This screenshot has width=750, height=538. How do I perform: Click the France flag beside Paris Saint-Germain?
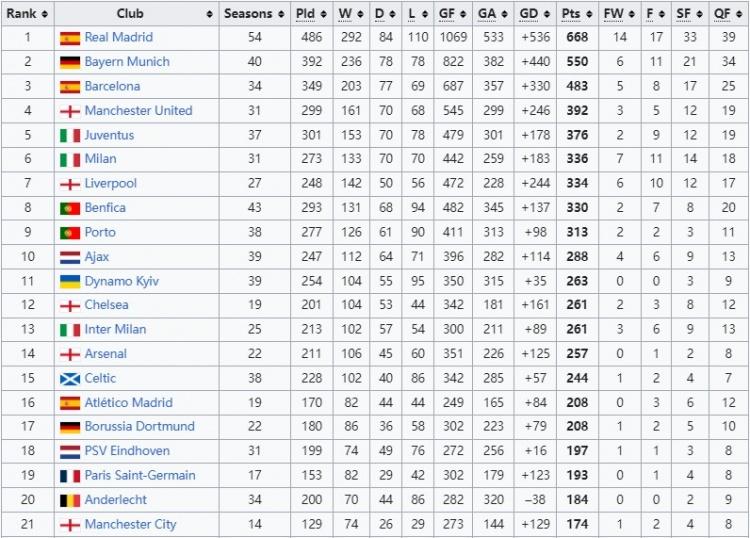[x=69, y=476]
